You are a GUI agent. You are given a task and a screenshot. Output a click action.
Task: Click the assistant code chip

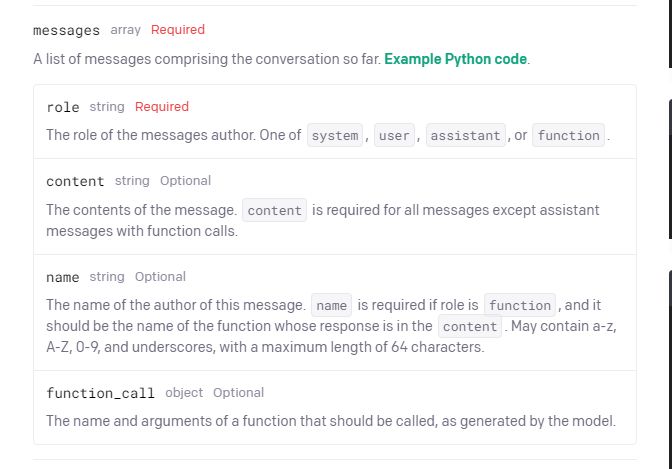465,136
